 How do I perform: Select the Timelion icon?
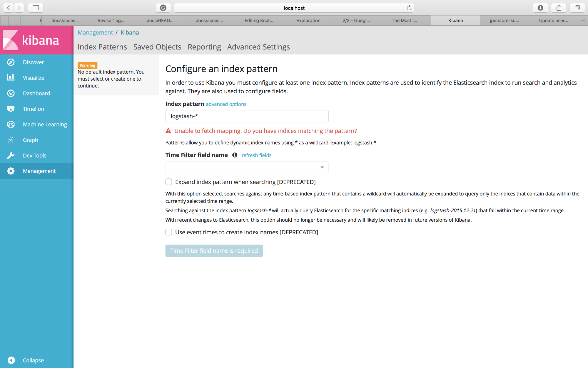pyautogui.click(x=11, y=109)
